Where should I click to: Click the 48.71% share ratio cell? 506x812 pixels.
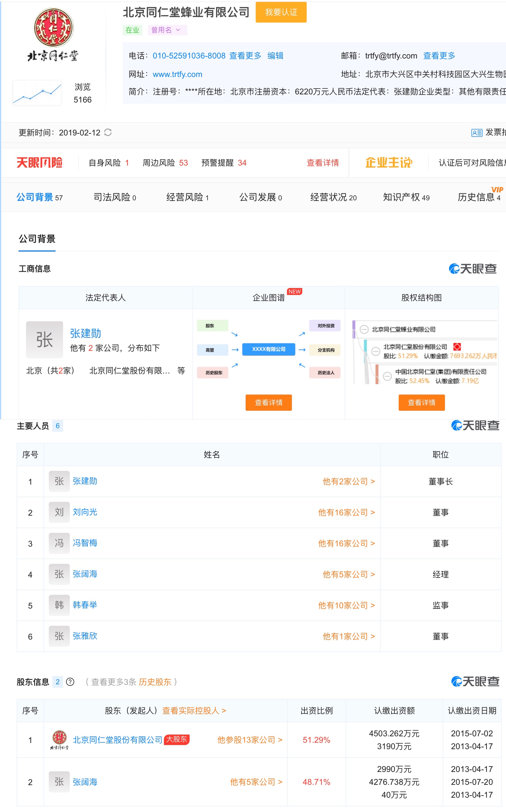[x=316, y=782]
